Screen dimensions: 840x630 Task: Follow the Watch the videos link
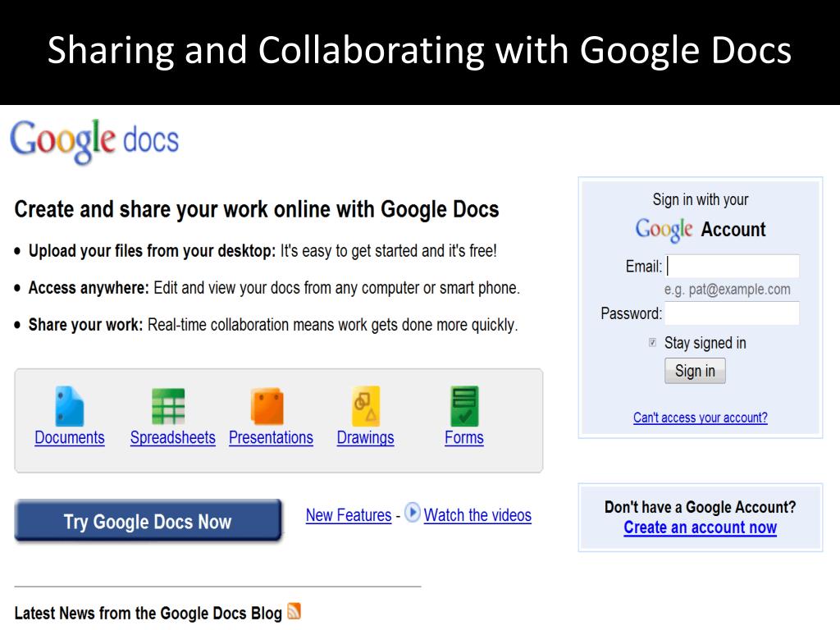(478, 515)
